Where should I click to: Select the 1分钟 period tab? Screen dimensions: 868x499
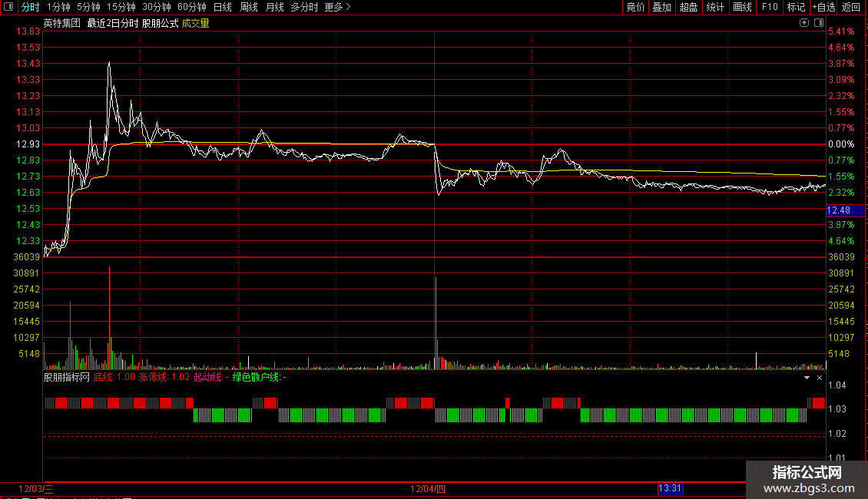58,7
